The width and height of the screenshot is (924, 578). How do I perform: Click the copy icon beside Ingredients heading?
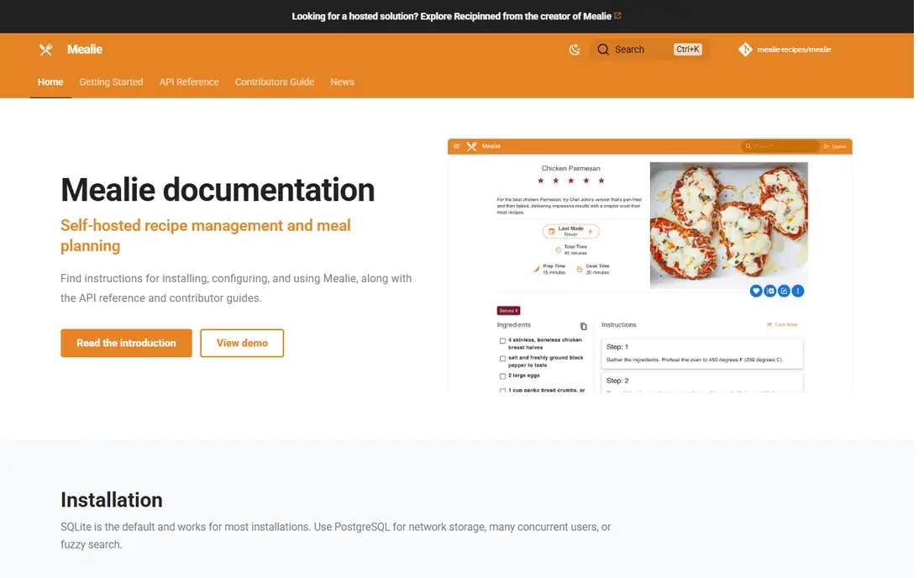(584, 327)
